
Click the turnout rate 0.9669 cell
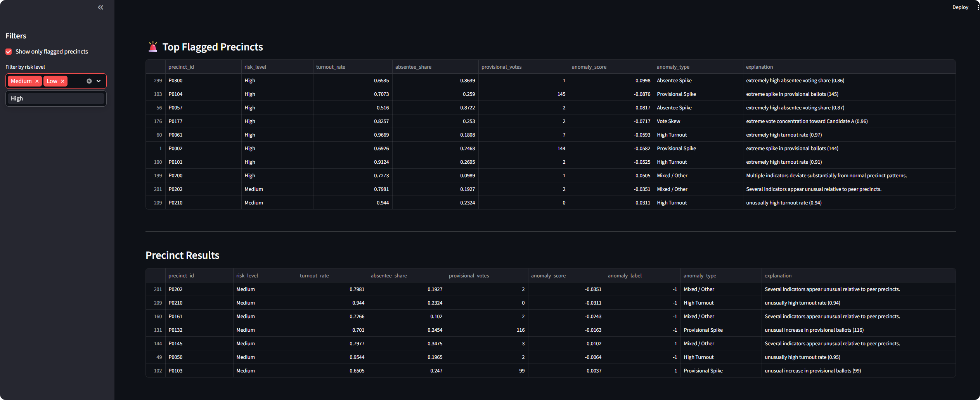(353, 135)
